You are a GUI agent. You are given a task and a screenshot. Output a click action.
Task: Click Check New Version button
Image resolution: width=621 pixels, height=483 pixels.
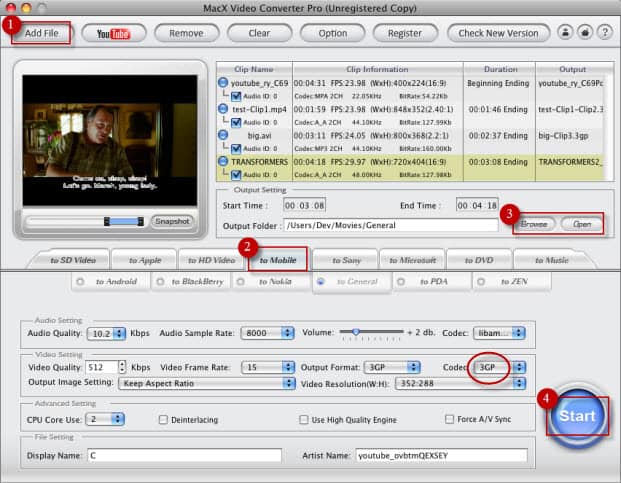point(498,33)
